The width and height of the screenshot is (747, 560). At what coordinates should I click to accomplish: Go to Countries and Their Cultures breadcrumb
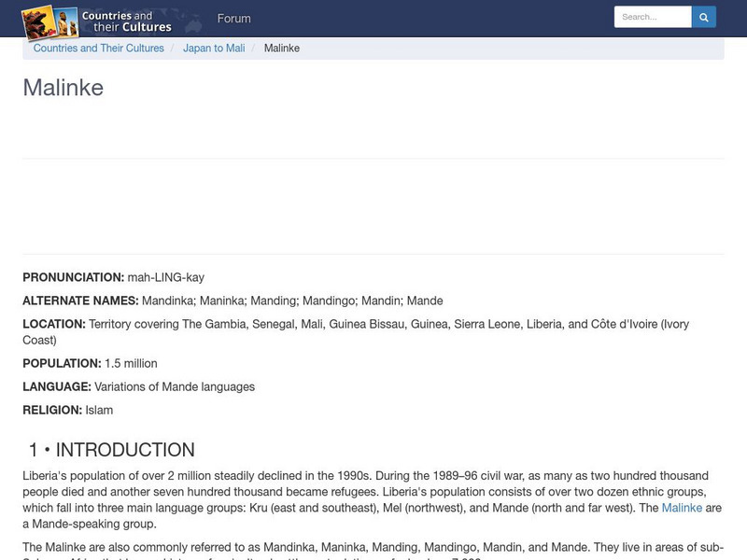pos(99,49)
